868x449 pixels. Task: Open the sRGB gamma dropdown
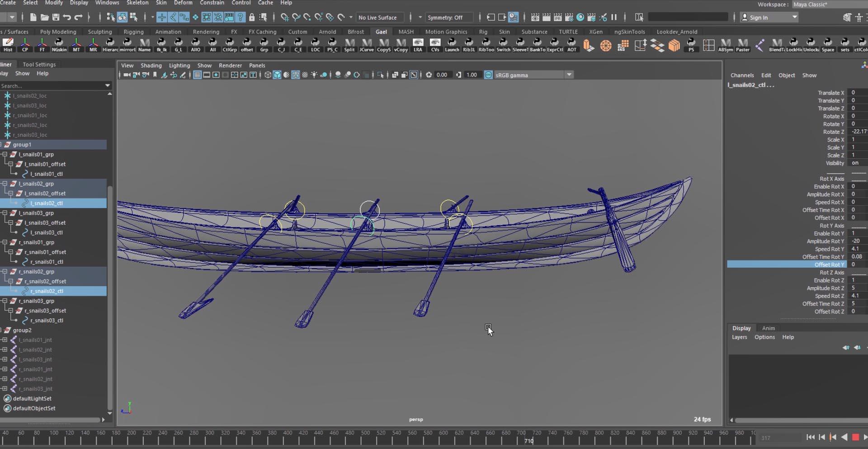click(569, 75)
